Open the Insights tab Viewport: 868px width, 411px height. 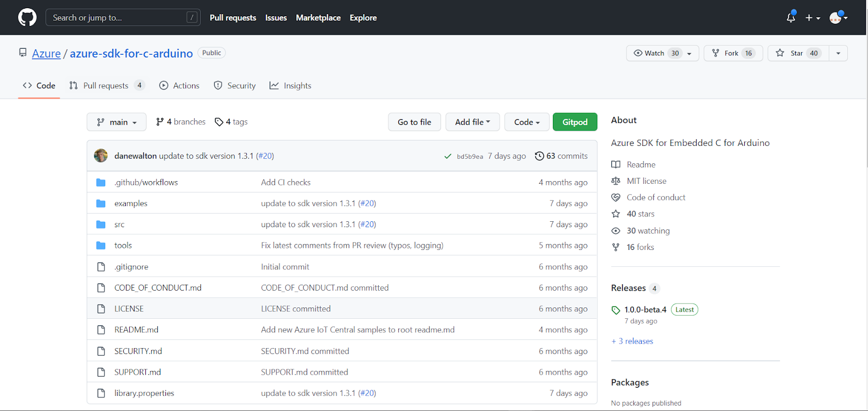point(290,86)
